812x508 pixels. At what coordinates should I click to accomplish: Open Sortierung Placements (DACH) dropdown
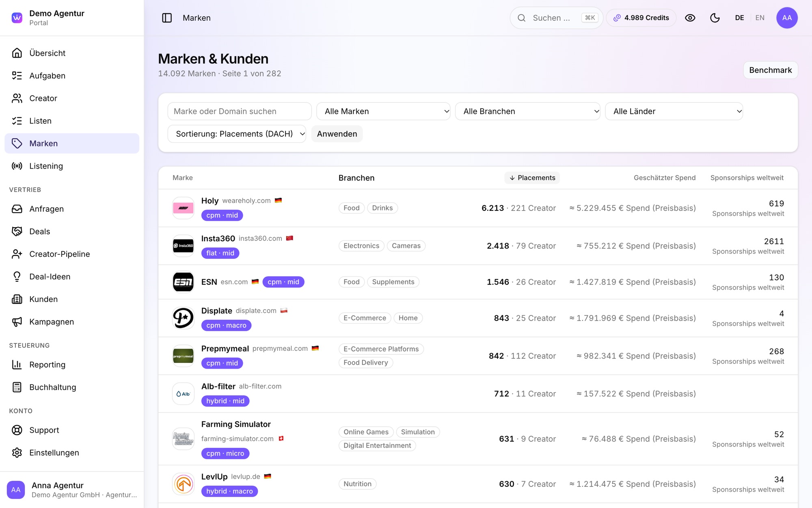[x=237, y=134]
